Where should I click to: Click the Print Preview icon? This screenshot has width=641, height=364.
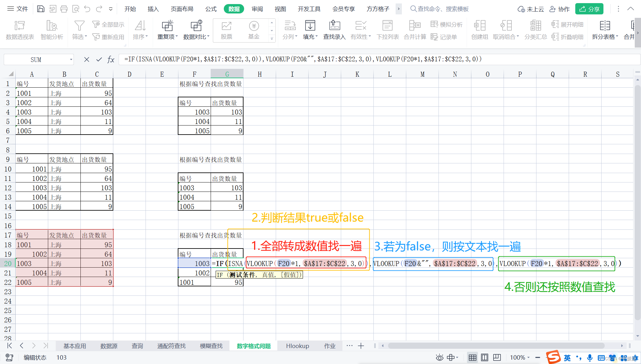coord(76,9)
